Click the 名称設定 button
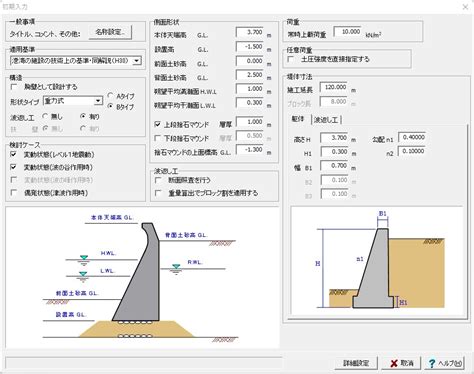Image resolution: width=474 pixels, height=374 pixels. 110,32
